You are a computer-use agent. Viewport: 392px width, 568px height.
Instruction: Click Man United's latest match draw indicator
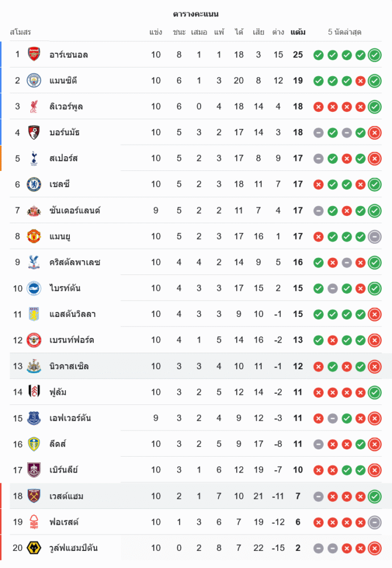[x=374, y=236]
